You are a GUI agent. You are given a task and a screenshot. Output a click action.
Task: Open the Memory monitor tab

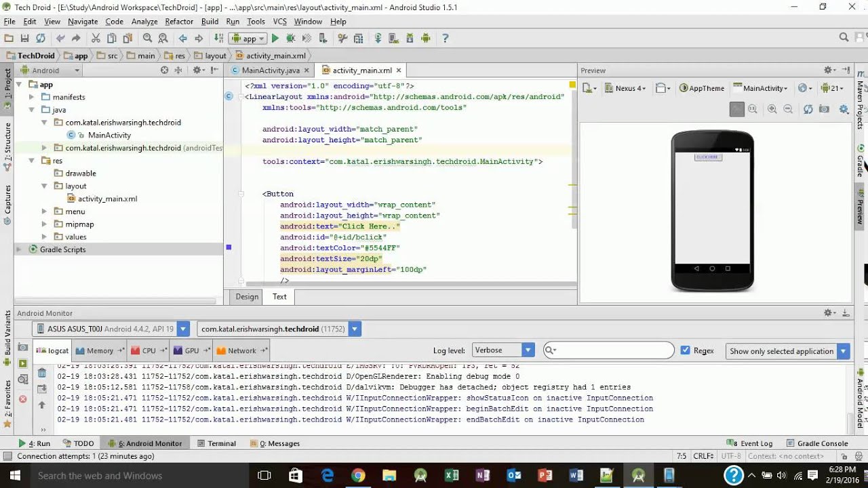click(100, 350)
